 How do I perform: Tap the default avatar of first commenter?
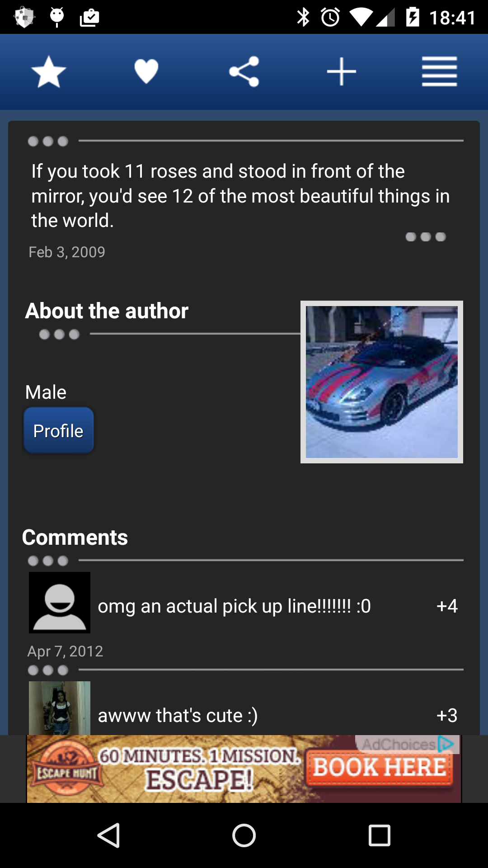click(x=60, y=603)
